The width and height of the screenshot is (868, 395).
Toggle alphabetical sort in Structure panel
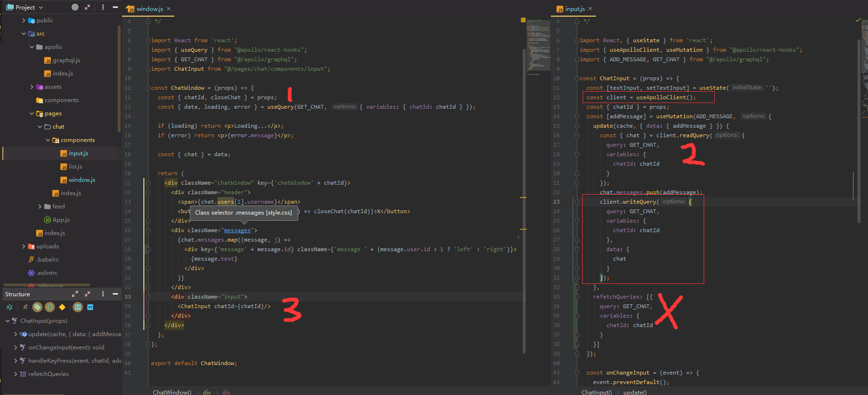coord(9,307)
